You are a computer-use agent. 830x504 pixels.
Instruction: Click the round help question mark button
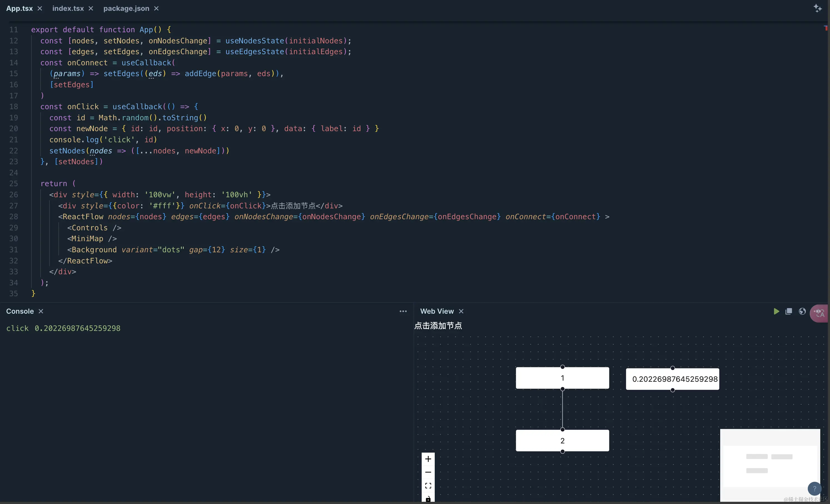tap(814, 488)
